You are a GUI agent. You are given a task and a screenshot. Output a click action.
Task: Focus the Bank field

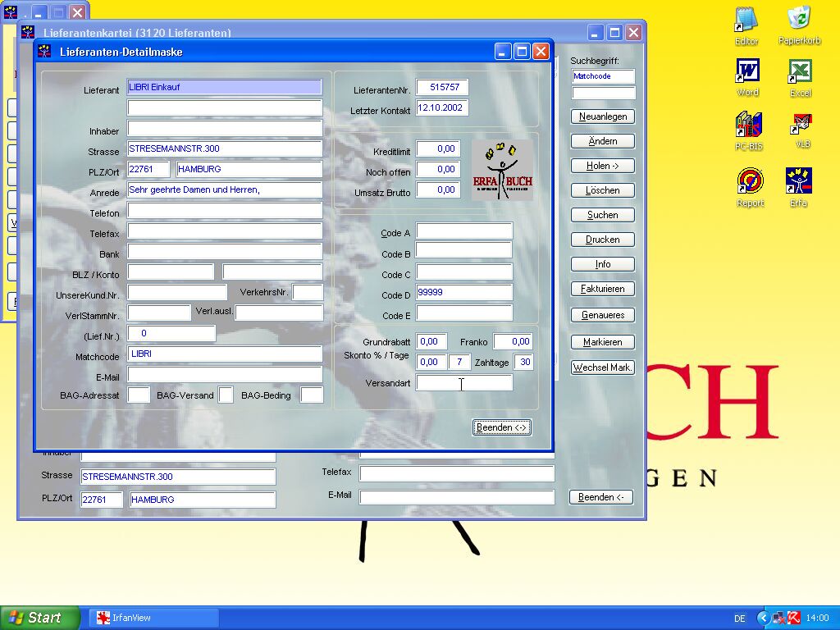225,251
